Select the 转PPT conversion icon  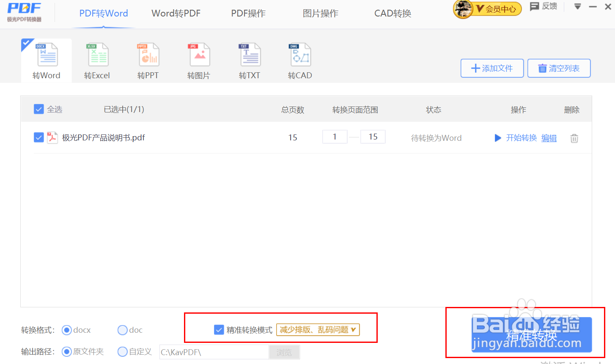point(148,59)
